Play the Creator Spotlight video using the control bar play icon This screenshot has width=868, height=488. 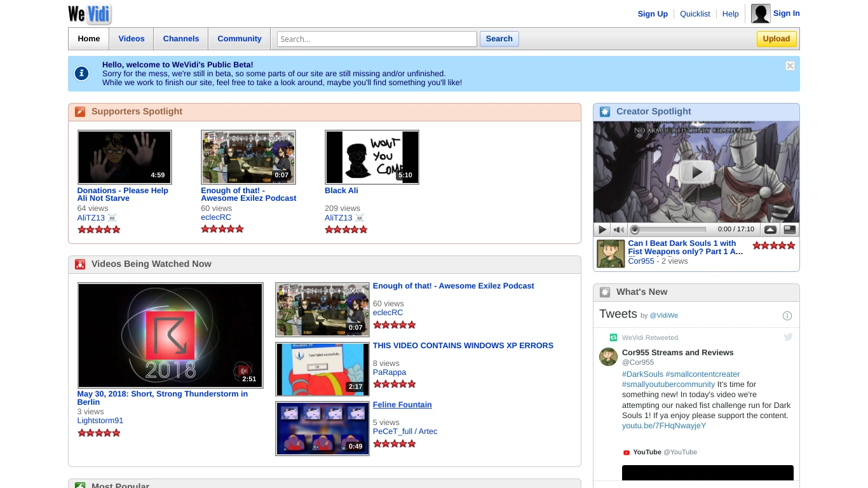click(x=602, y=229)
